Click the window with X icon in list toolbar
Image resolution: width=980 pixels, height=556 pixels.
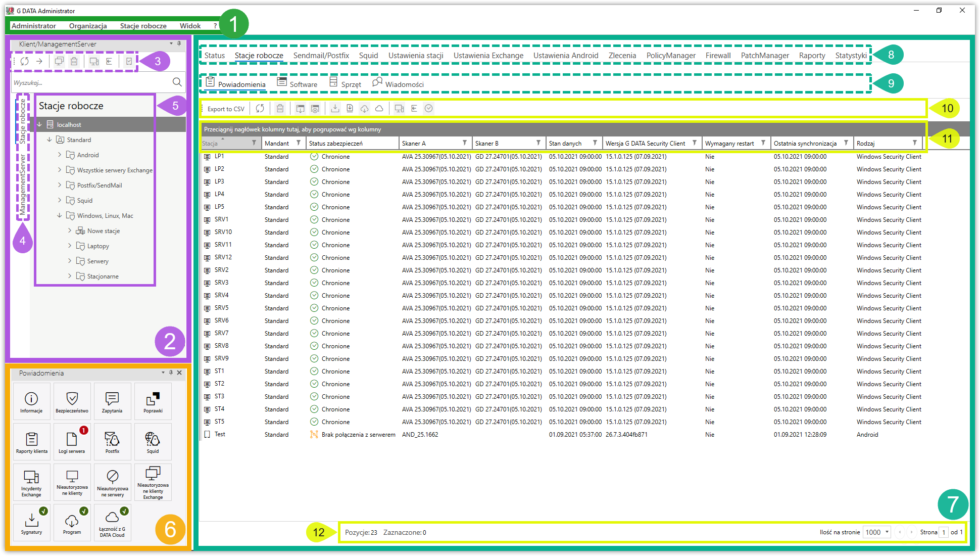[x=315, y=108]
